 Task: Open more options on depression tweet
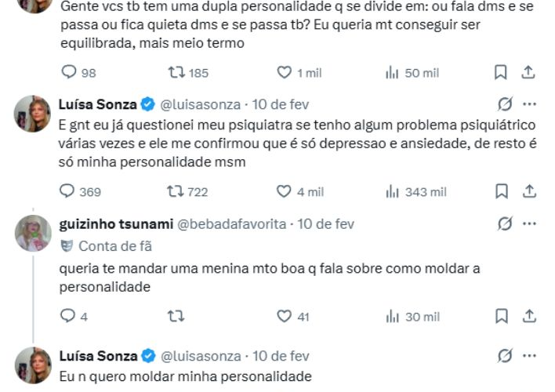(529, 104)
